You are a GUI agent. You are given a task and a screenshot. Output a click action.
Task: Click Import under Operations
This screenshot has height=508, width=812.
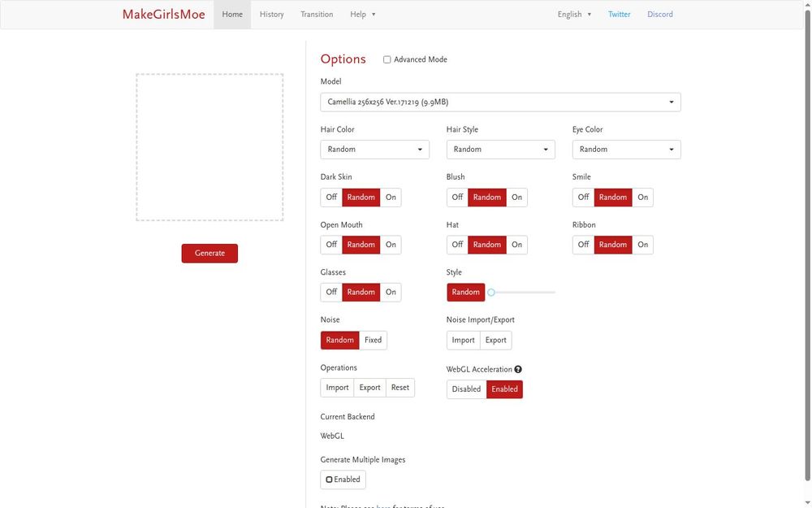pos(337,388)
